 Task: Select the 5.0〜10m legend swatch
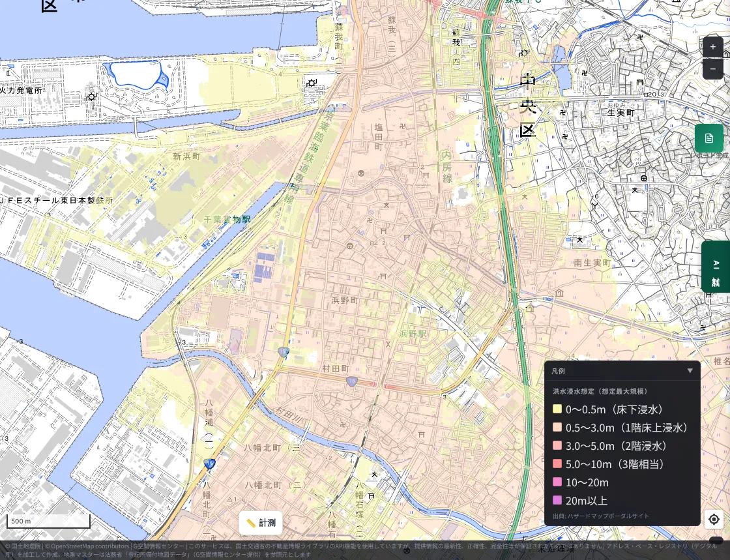[x=557, y=464]
